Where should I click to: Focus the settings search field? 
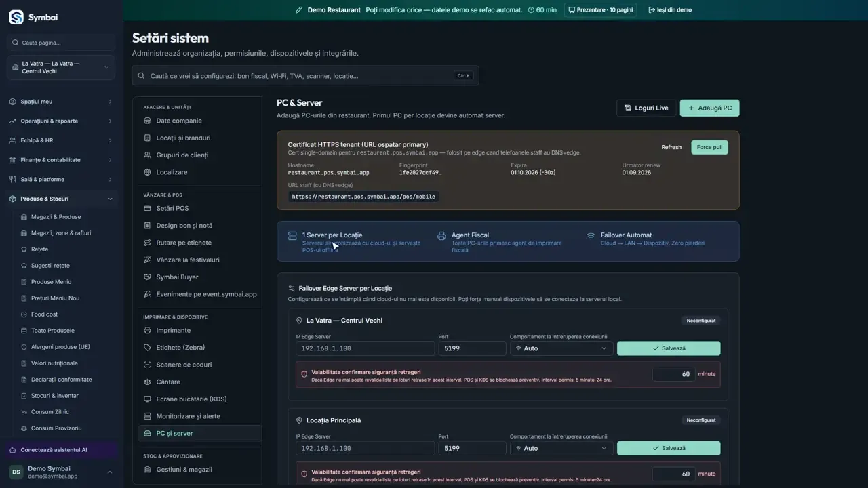305,76
